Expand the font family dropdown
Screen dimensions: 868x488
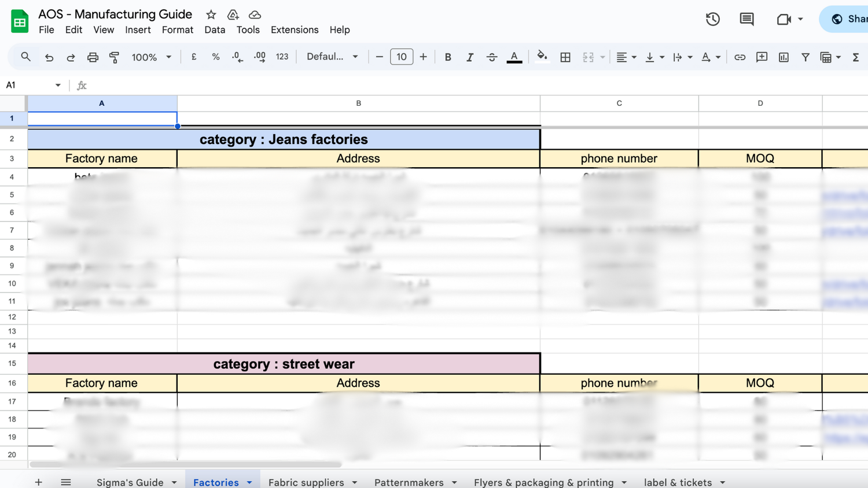[x=332, y=57]
